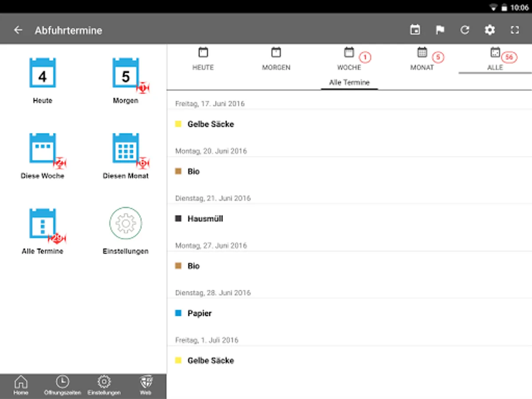Select the ALLE tab
Viewport: 532px width, 399px height.
(495, 59)
